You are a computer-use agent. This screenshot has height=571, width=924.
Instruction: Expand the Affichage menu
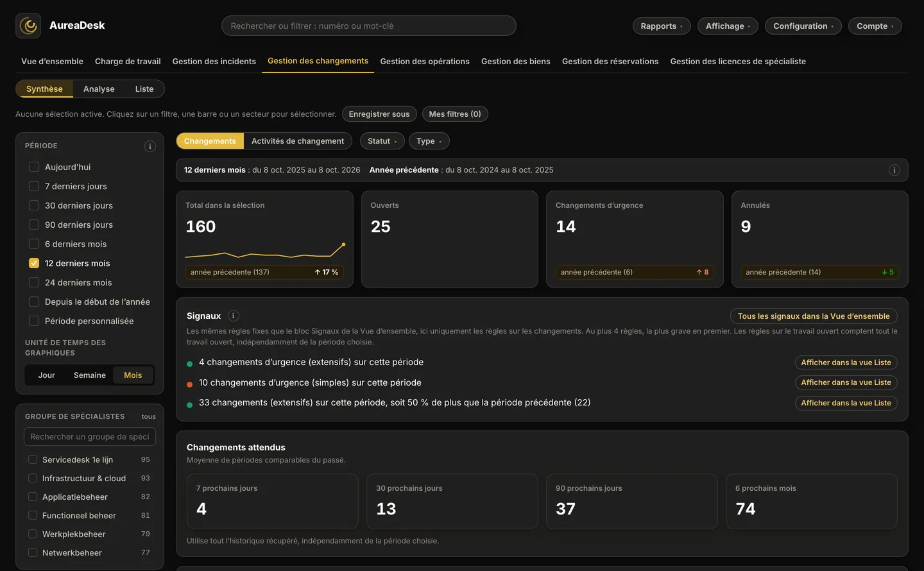point(728,26)
